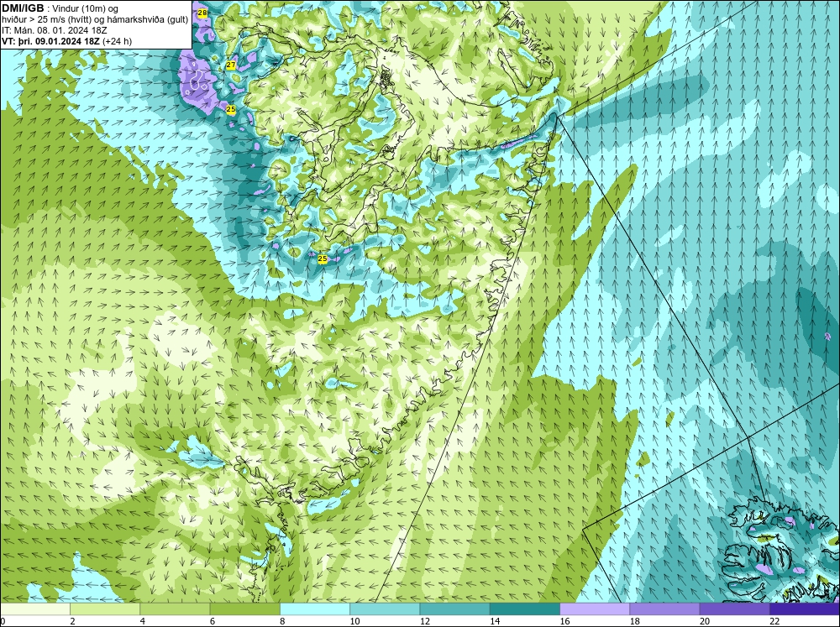
Task: Click the yellow gust marker labeled 28
Action: (x=202, y=13)
